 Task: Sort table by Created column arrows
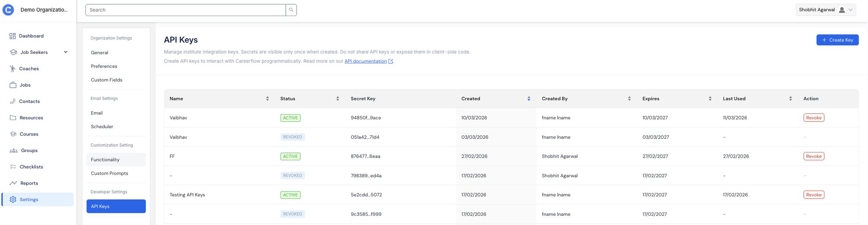(528, 99)
